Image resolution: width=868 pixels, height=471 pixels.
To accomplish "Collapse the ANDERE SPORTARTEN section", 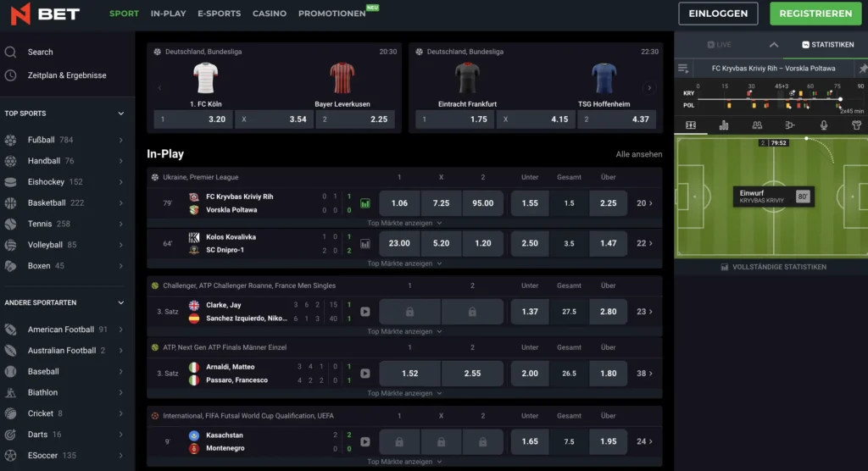I will [x=120, y=302].
